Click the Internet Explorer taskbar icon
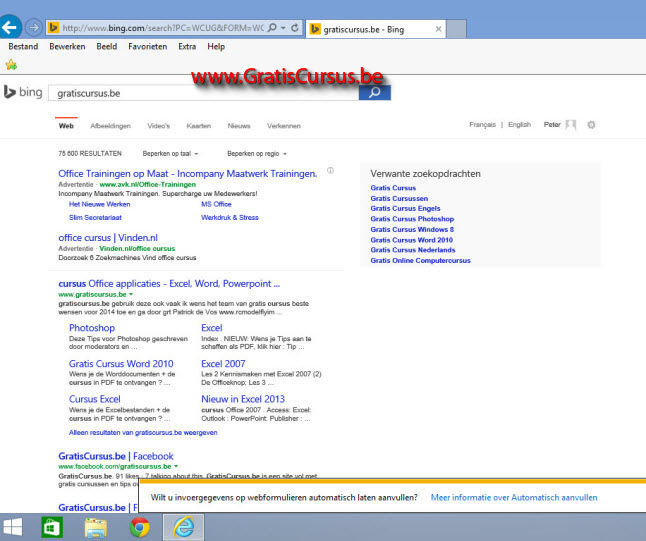The image size is (646, 541). point(184,527)
